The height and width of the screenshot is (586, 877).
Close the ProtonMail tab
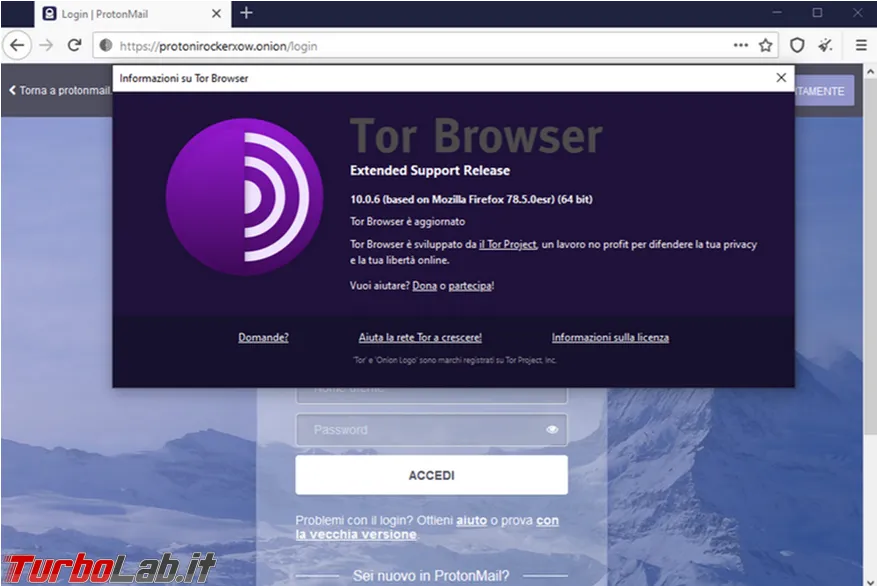coord(216,14)
